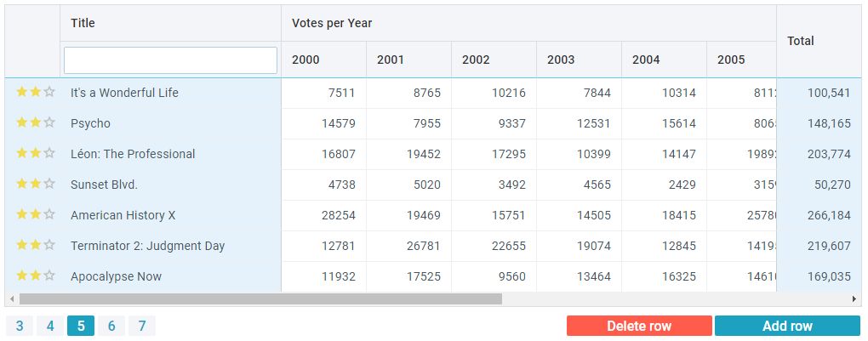Viewport: 868px width, 341px height.
Task: Switch to page 6
Action: [x=111, y=326]
